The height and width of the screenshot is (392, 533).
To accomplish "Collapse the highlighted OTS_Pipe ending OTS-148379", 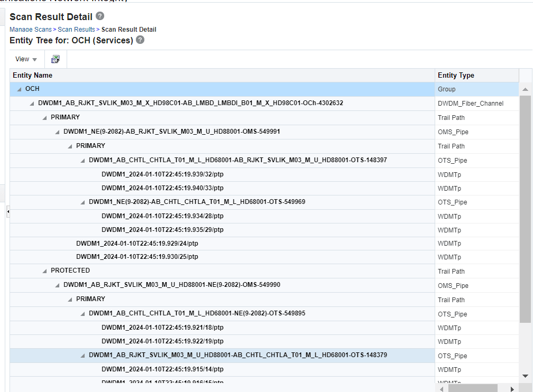I will [x=82, y=356].
